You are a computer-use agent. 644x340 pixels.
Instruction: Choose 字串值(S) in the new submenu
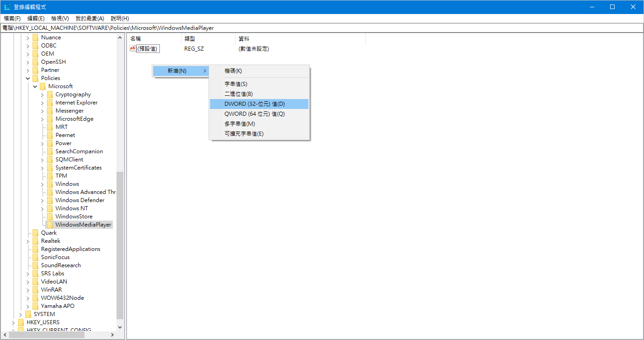pyautogui.click(x=259, y=84)
